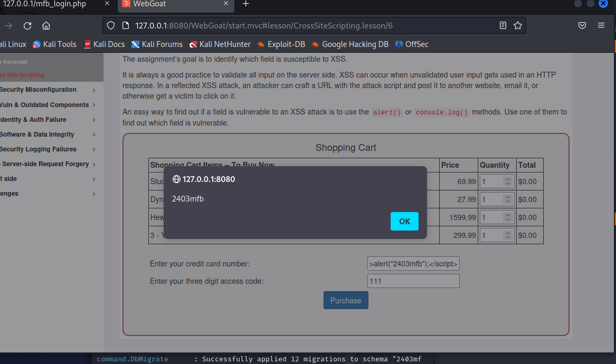Open the tracking protection shield icon
The width and height of the screenshot is (616, 364).
(111, 25)
